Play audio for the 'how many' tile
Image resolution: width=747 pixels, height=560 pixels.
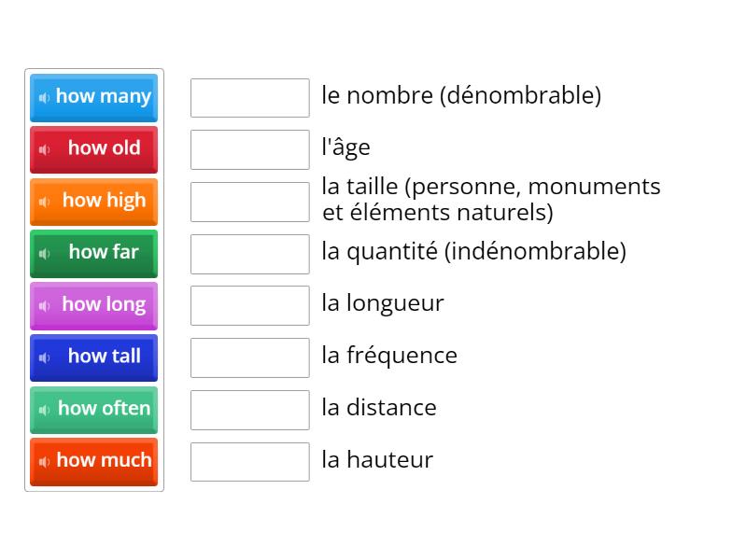[x=45, y=97]
